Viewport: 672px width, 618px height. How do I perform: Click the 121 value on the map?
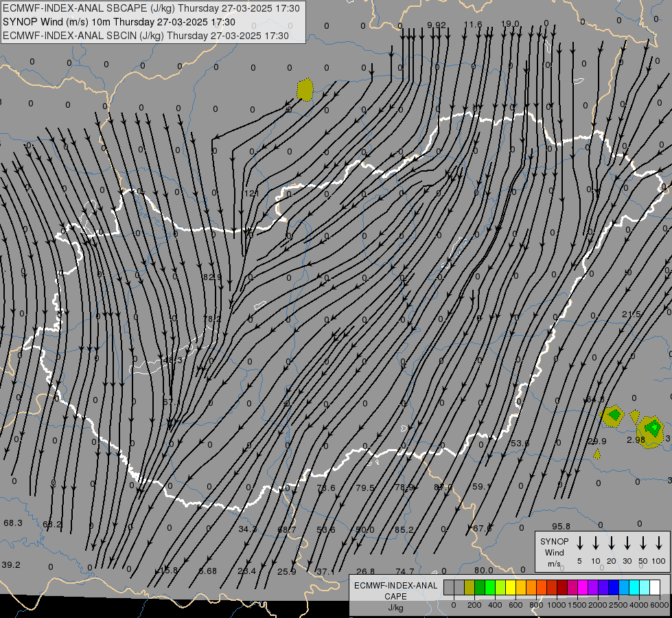[x=251, y=194]
